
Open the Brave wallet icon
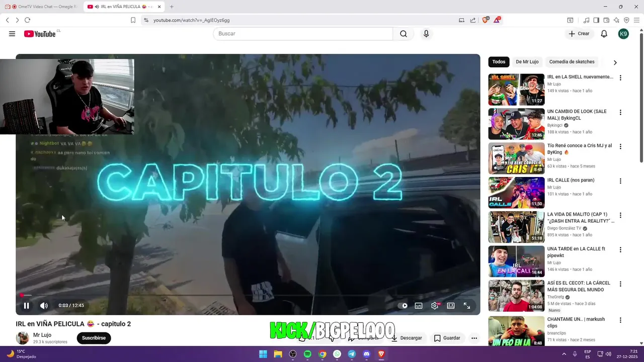point(606,20)
